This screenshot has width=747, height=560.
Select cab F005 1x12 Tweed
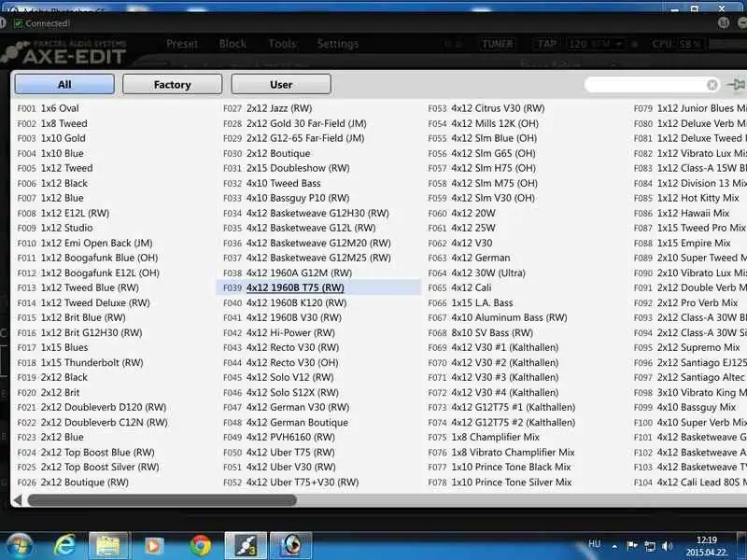55,168
